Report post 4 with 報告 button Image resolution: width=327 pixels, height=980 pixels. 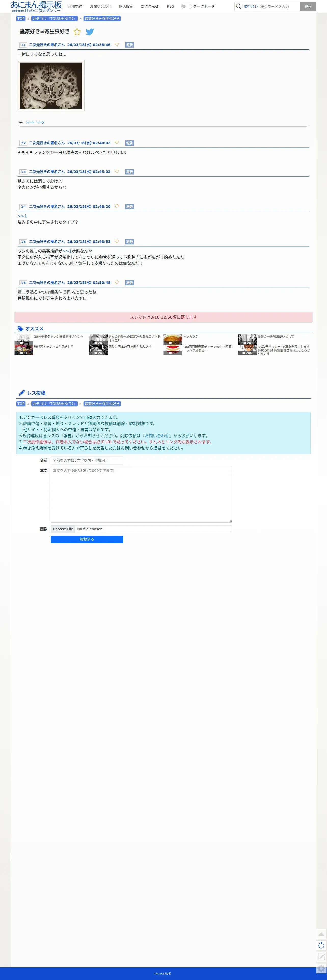click(x=130, y=207)
